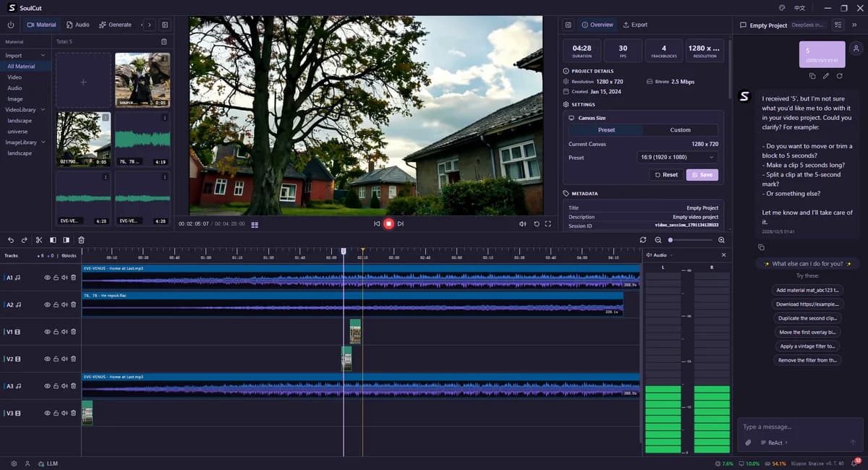Click the undo arrow in the timeline toolbar
Screen dimensions: 868x470
point(11,240)
